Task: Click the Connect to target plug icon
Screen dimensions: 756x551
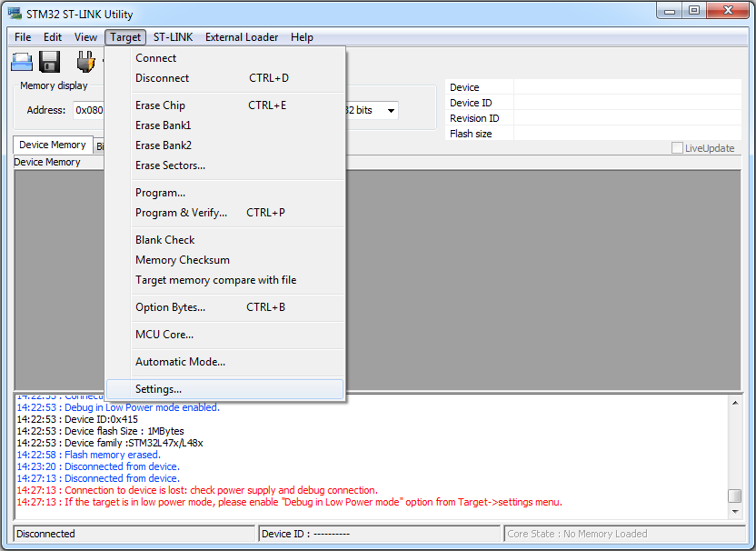Action: click(85, 62)
